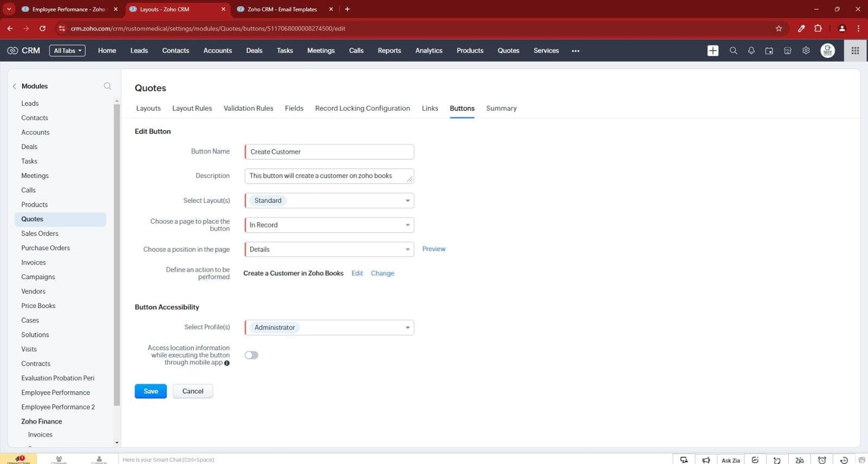The height and width of the screenshot is (464, 868).
Task: Open the Channels icon in the bottom bar
Action: (x=59, y=459)
